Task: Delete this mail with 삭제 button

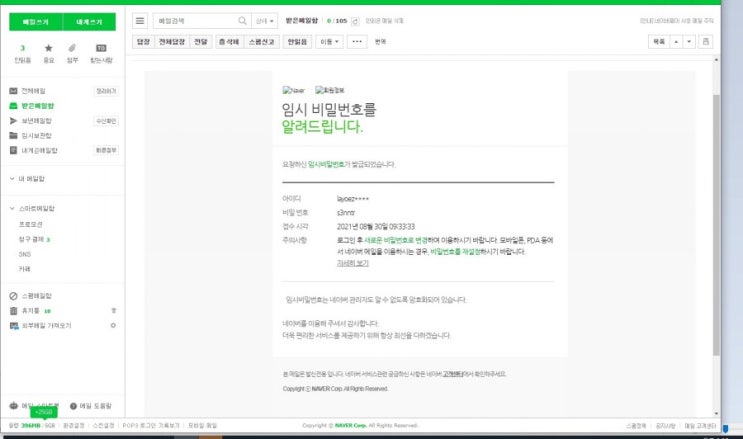Action: click(x=229, y=42)
